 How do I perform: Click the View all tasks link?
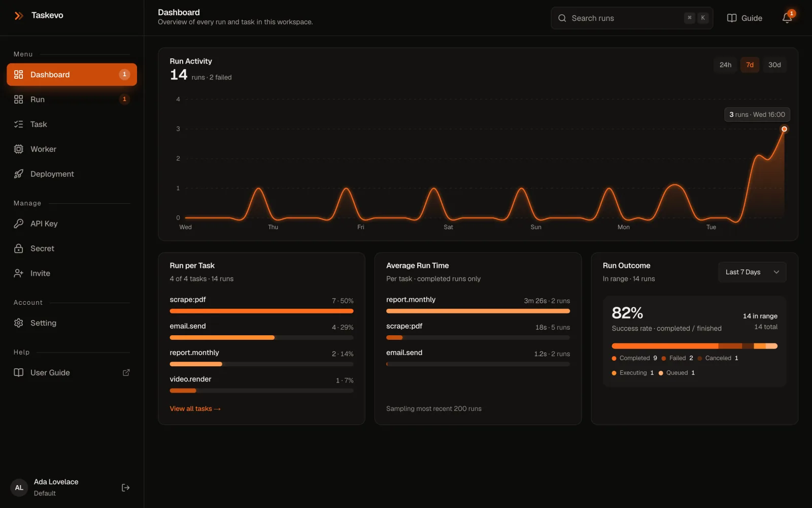(195, 409)
